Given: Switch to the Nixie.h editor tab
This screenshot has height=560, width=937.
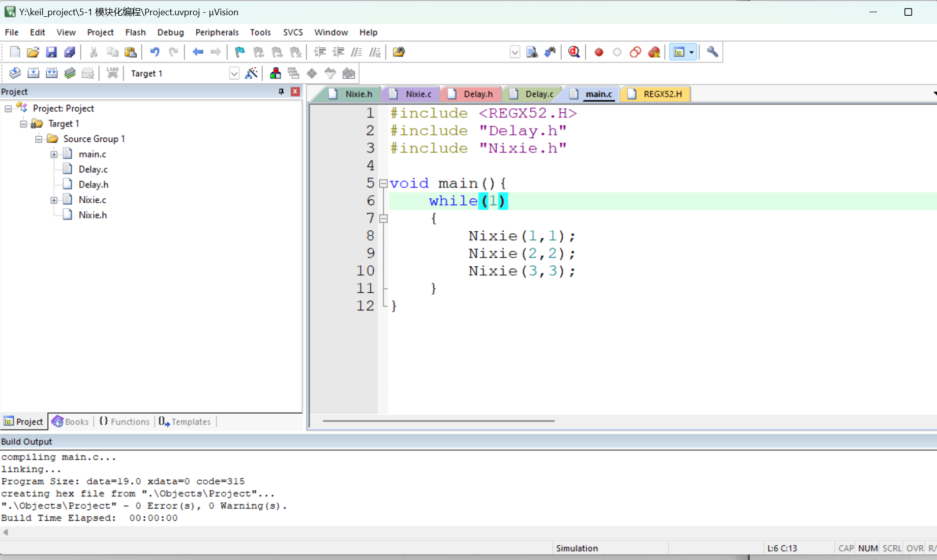Looking at the screenshot, I should tap(351, 94).
